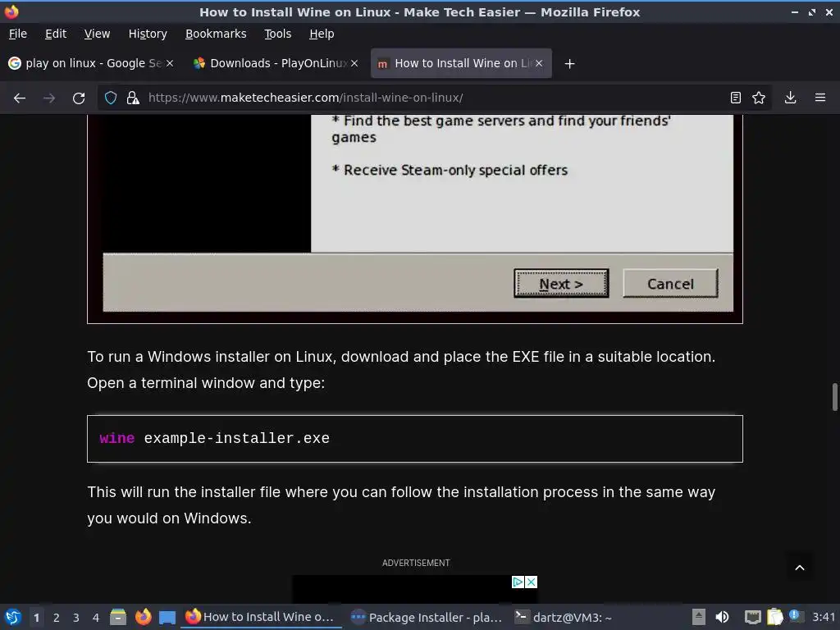Image resolution: width=840 pixels, height=630 pixels.
Task: Click the paragraph 'This will run the installer file'
Action: pos(401,505)
